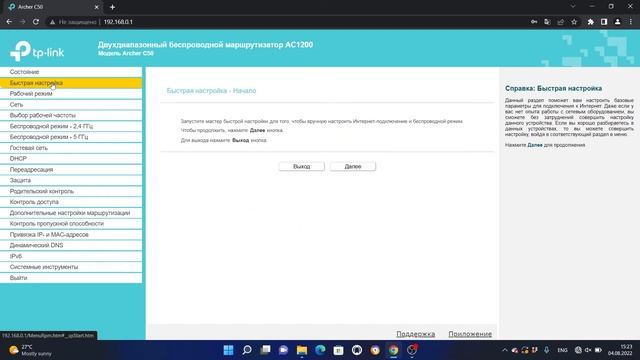Image resolution: width=640 pixels, height=360 pixels.
Task: Open Контроль доступа settings
Action: 71,202
